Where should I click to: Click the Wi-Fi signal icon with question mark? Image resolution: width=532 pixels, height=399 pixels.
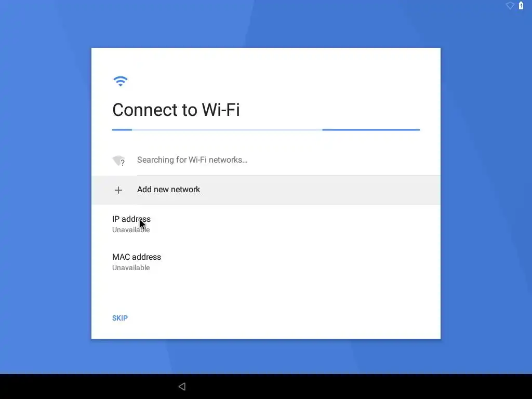point(119,161)
